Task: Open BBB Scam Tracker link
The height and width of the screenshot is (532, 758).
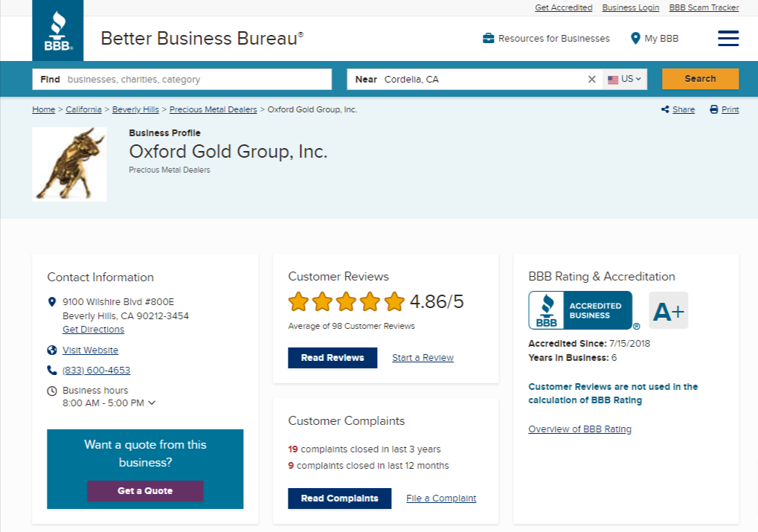Action: tap(704, 7)
